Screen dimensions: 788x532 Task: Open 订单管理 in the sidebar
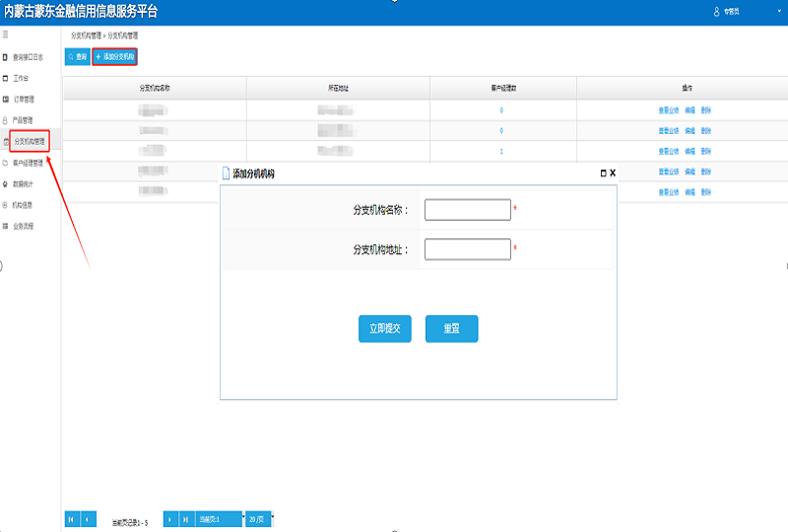click(x=24, y=100)
